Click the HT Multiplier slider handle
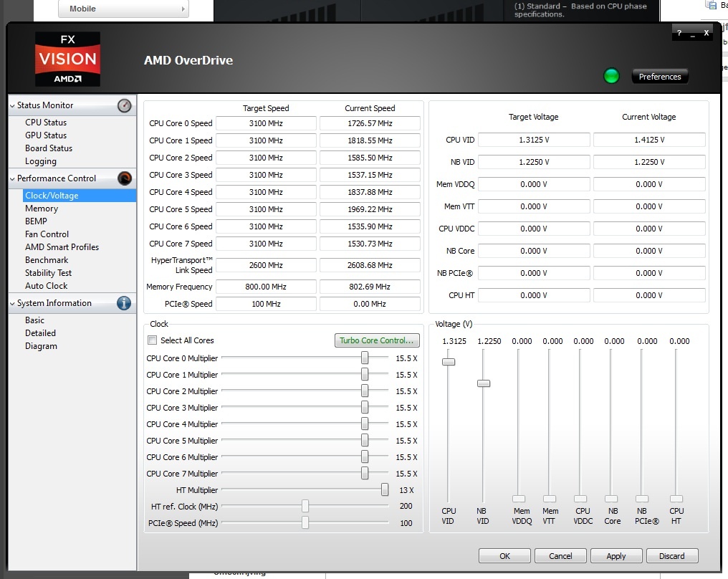The image size is (728, 579). pyautogui.click(x=385, y=490)
